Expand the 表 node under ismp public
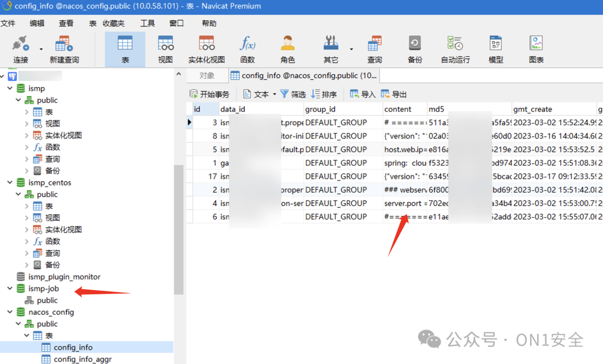The height and width of the screenshot is (364, 603). coord(27,112)
